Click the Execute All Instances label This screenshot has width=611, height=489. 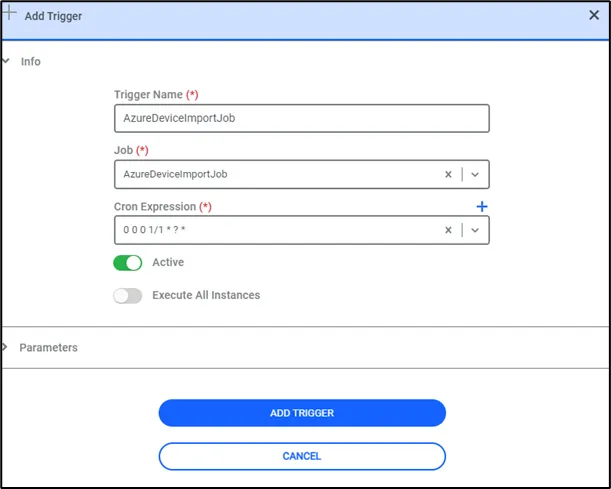pyautogui.click(x=206, y=295)
